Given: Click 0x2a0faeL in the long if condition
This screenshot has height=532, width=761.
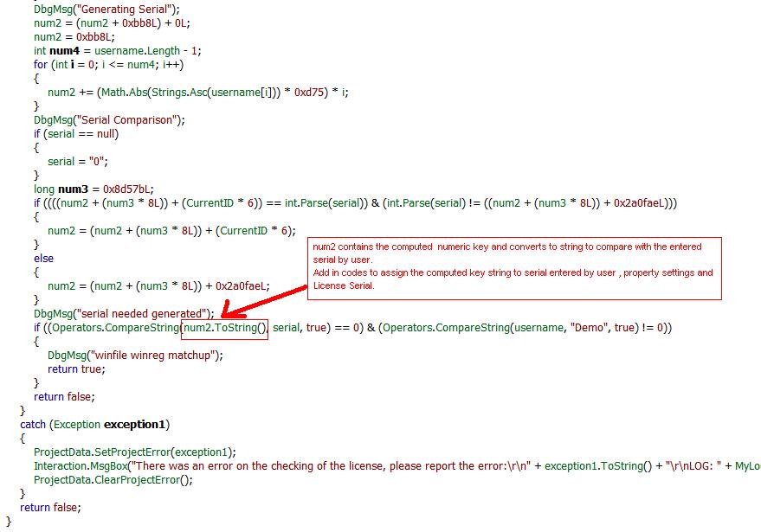Looking at the screenshot, I should [640, 203].
